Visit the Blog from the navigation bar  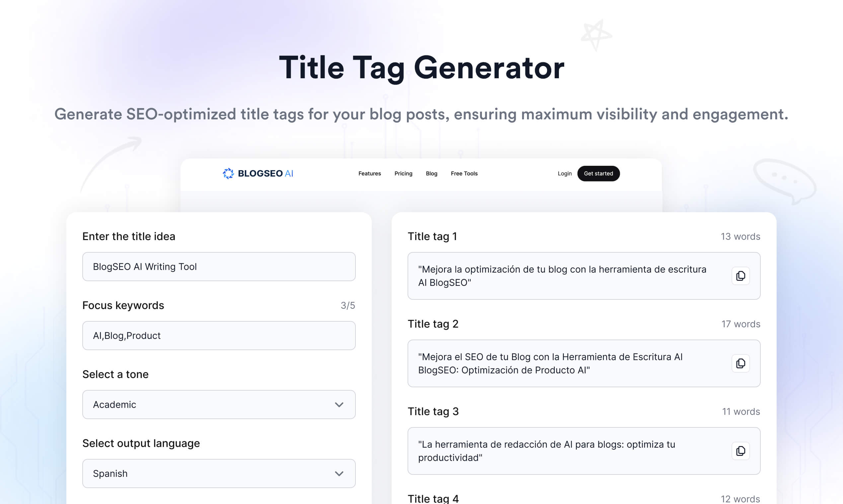coord(431,173)
